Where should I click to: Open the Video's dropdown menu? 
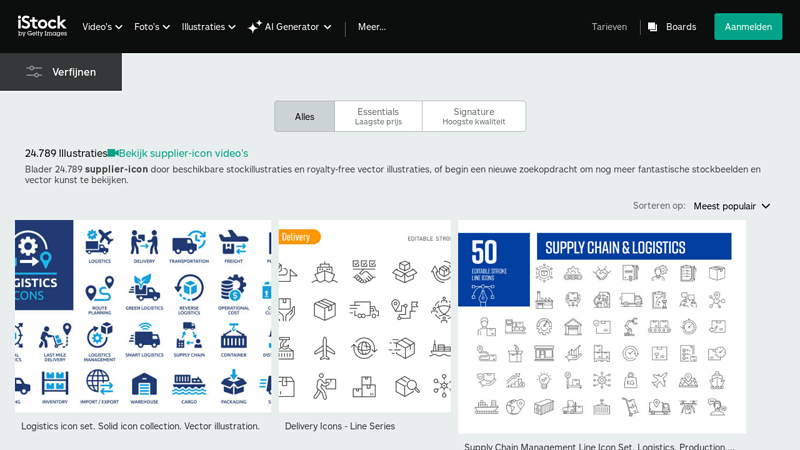[102, 27]
